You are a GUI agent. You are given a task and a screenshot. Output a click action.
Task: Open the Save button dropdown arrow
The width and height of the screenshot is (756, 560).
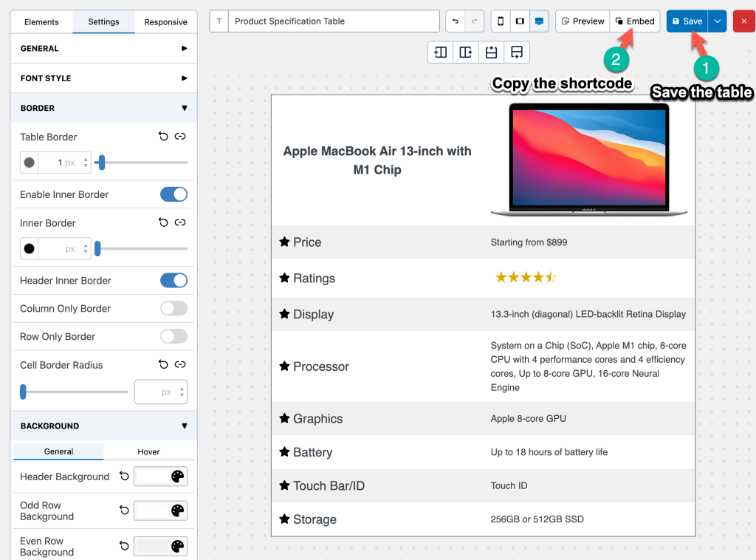[717, 21]
